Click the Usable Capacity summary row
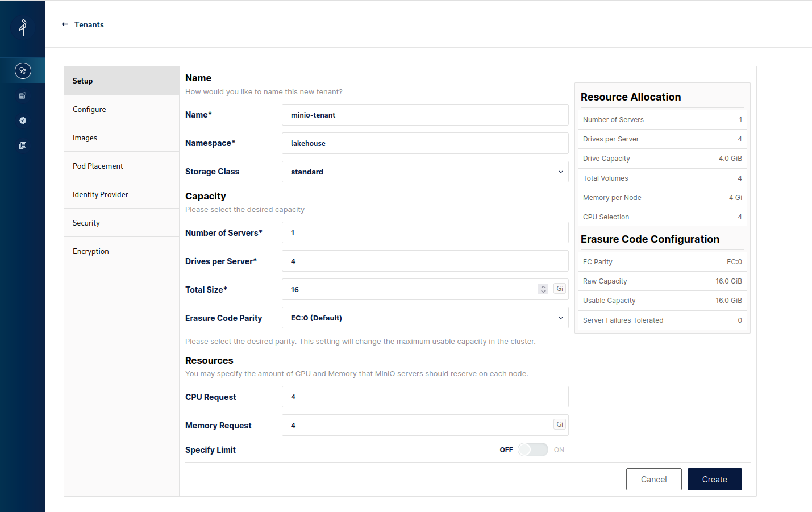The image size is (812, 512). 663,301
